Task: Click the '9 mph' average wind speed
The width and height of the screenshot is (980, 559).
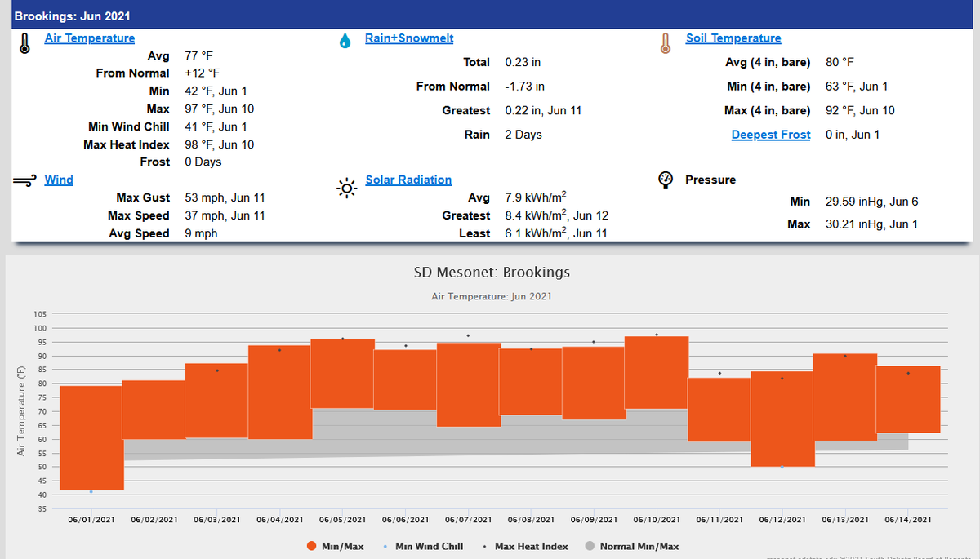Action: [201, 233]
